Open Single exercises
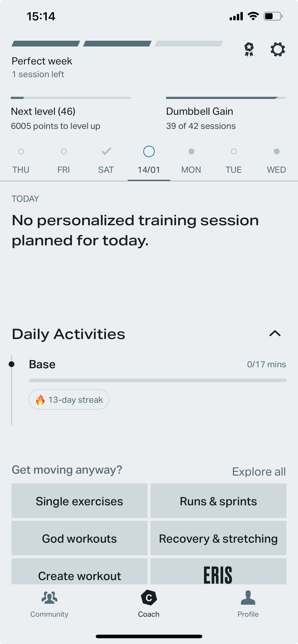 (79, 501)
